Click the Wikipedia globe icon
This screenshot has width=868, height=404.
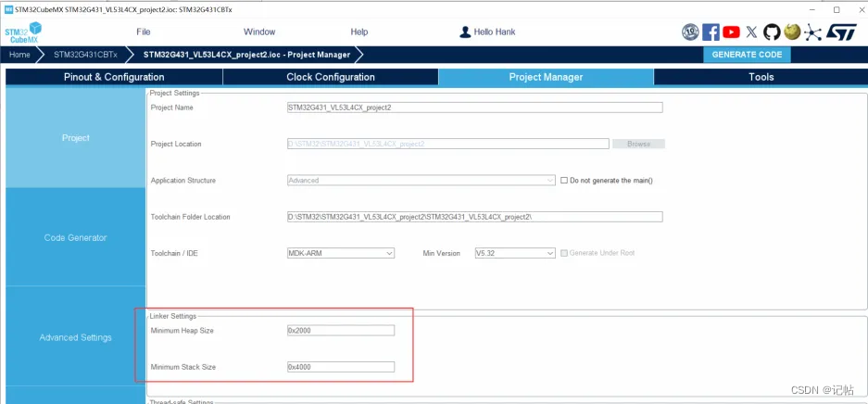coord(792,32)
